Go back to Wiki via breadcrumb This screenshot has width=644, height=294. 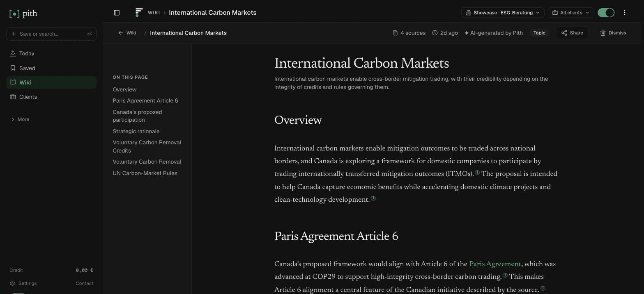coord(127,33)
